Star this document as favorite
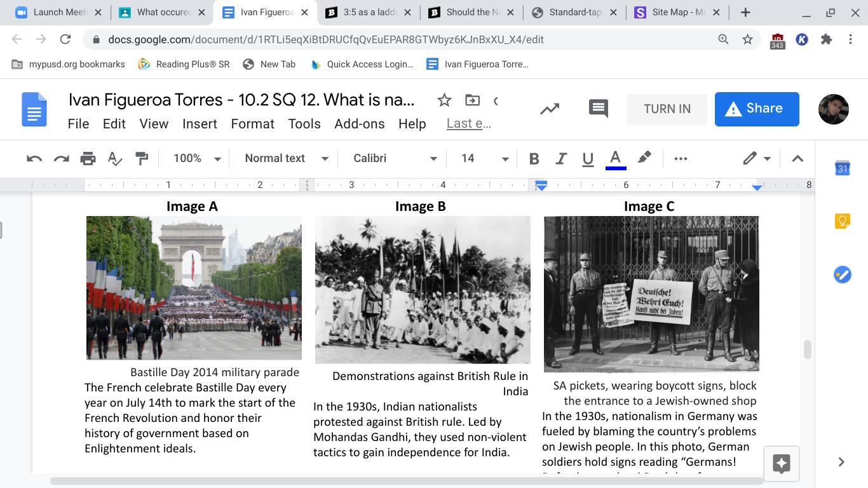868x488 pixels. click(444, 100)
